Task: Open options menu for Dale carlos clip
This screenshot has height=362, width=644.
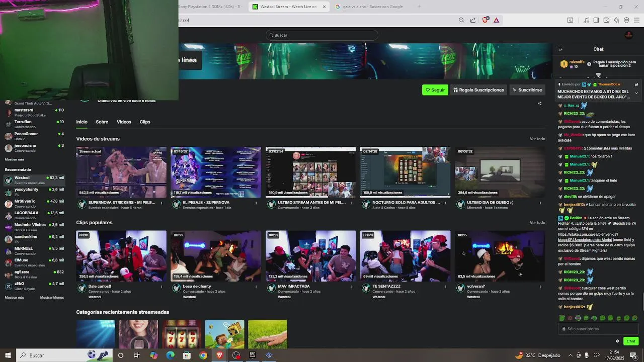Action: click(x=162, y=287)
